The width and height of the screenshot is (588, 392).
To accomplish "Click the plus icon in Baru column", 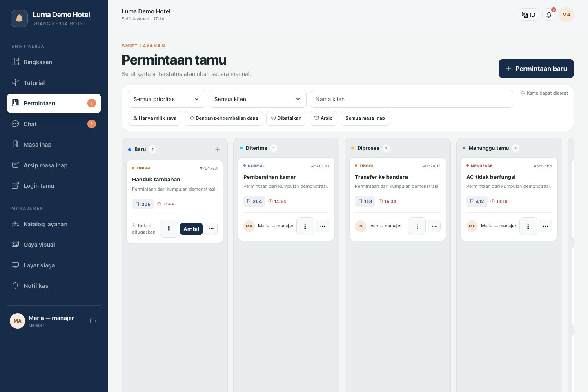I will point(218,149).
